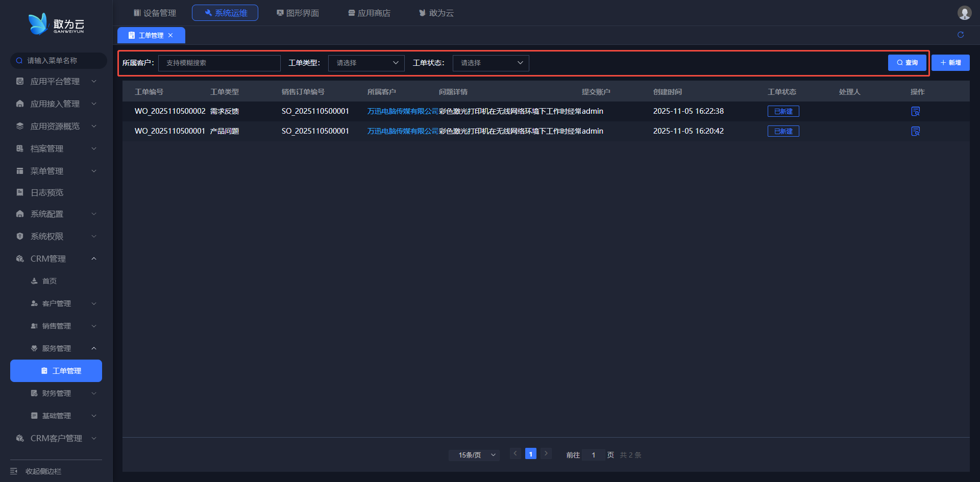Select page 1 in pagination
The height and width of the screenshot is (482, 980).
(531, 453)
